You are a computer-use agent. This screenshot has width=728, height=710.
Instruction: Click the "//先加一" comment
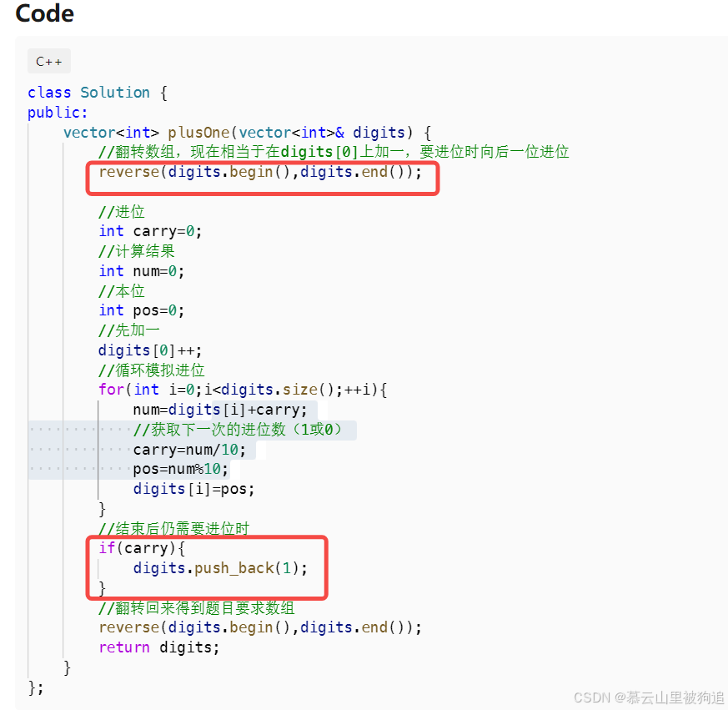click(129, 330)
